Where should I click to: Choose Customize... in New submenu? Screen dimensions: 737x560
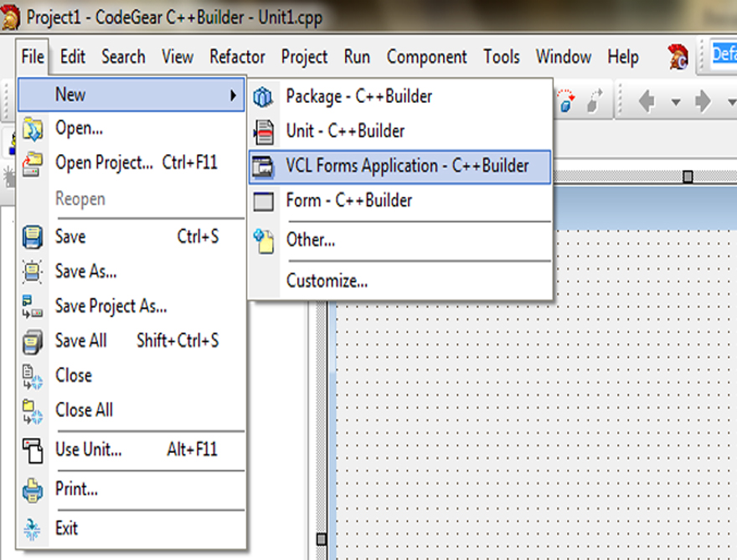pos(400,281)
